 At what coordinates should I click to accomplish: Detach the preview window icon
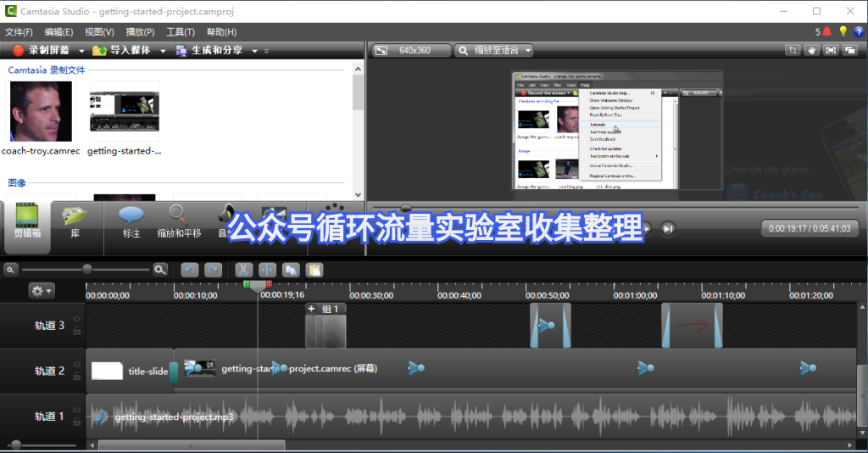pos(849,50)
